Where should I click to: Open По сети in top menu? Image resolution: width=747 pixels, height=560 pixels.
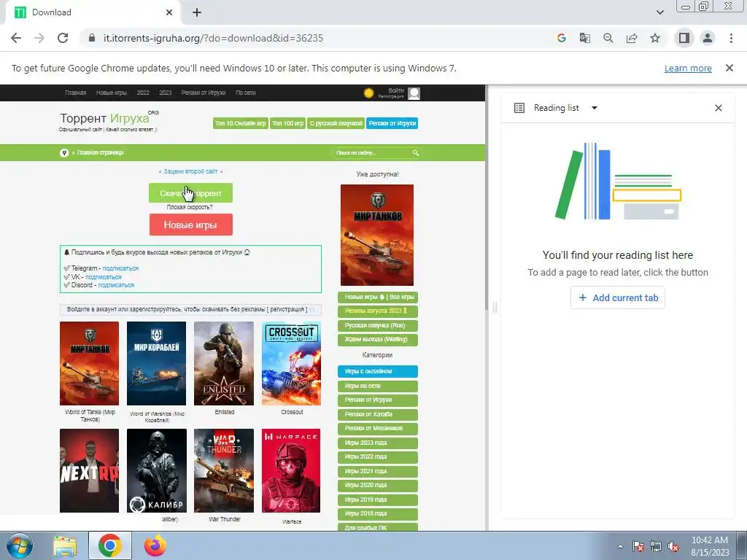click(x=246, y=93)
